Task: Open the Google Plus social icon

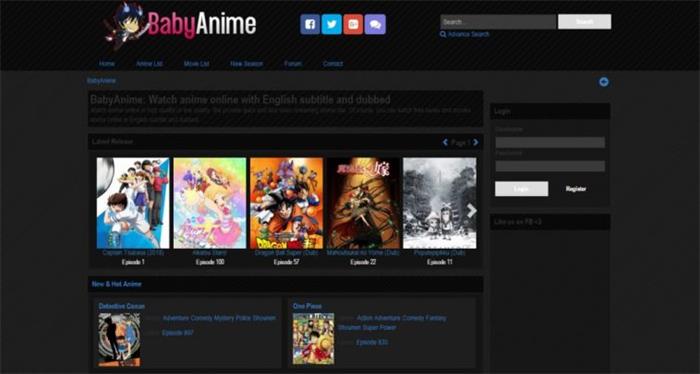Action: (353, 24)
